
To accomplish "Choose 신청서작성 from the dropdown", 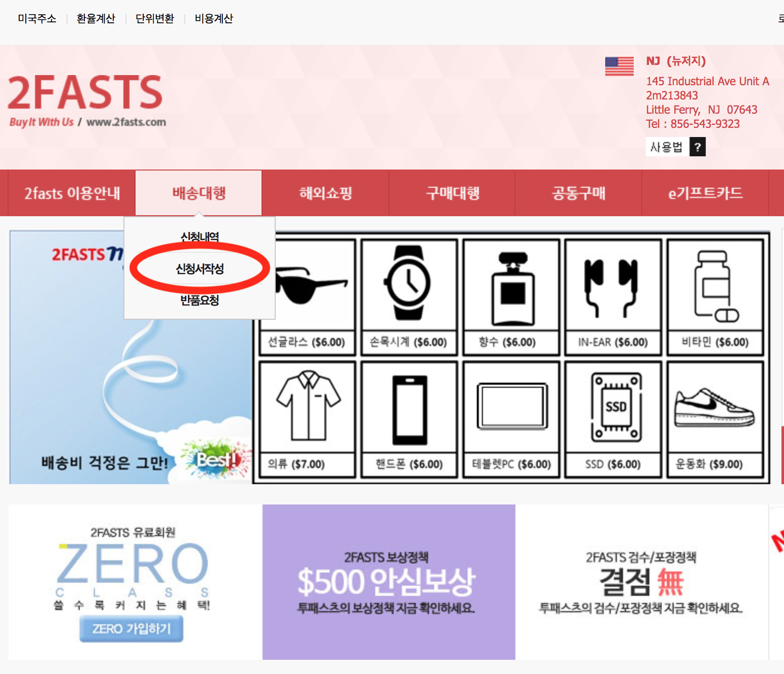I will point(200,269).
